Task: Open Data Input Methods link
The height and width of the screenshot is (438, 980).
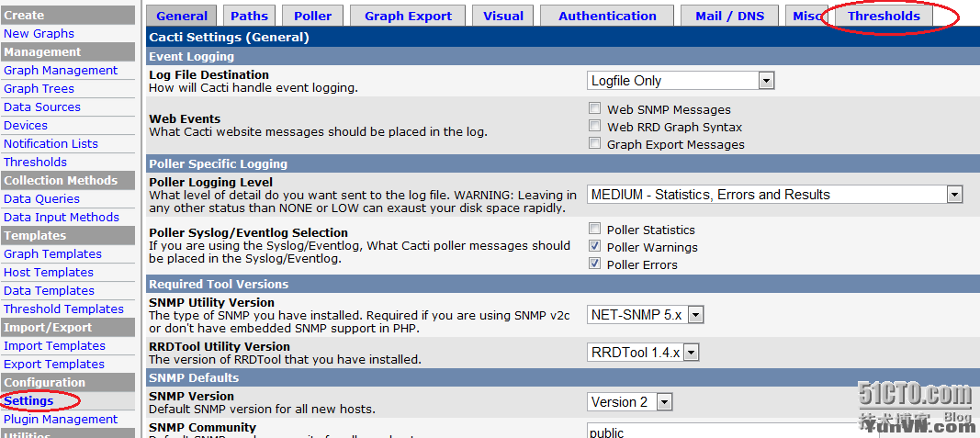Action: tap(62, 217)
